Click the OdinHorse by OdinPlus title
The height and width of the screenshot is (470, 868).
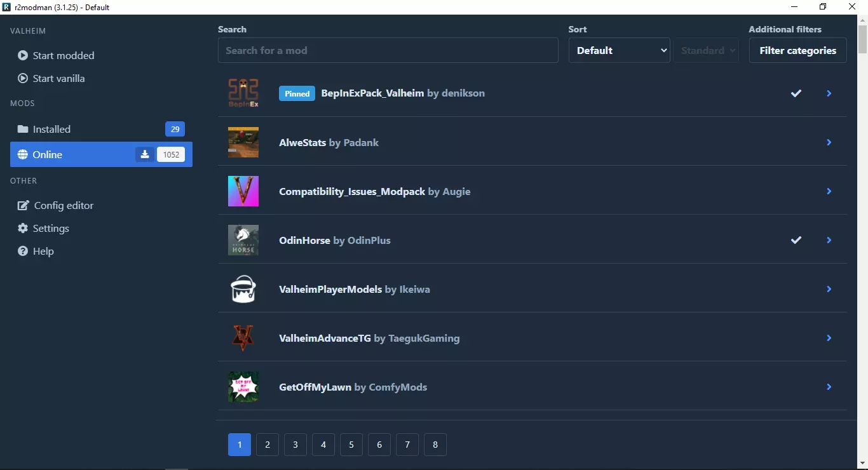[x=335, y=240]
